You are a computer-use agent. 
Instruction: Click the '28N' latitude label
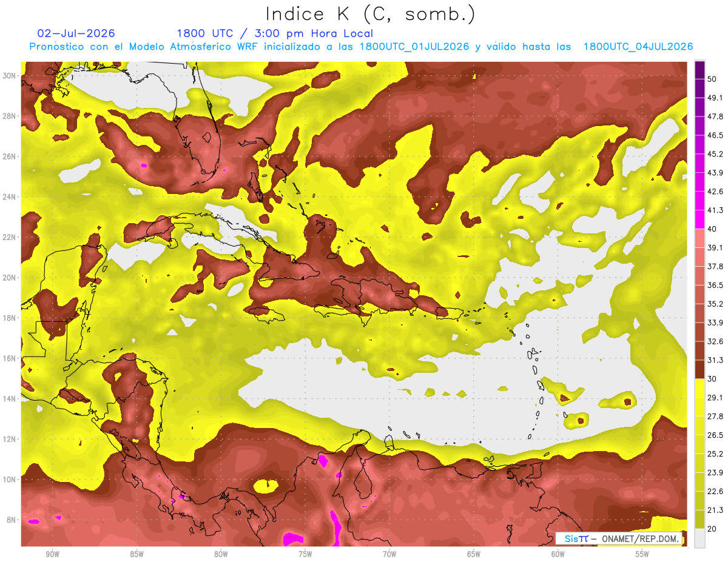pyautogui.click(x=8, y=116)
